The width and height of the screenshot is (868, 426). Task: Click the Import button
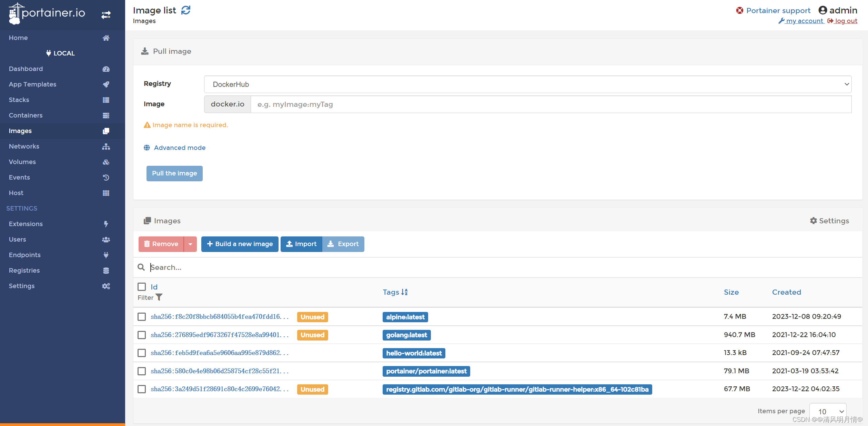(x=301, y=244)
